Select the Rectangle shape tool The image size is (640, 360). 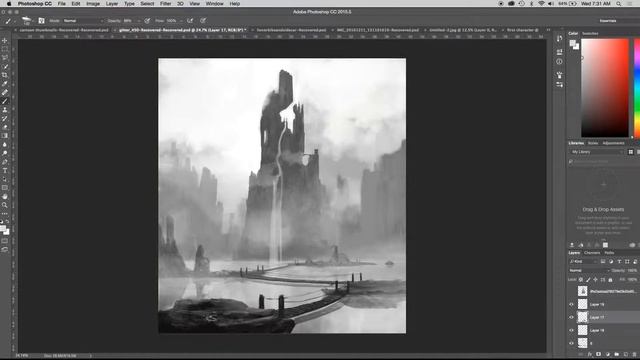tap(5, 188)
